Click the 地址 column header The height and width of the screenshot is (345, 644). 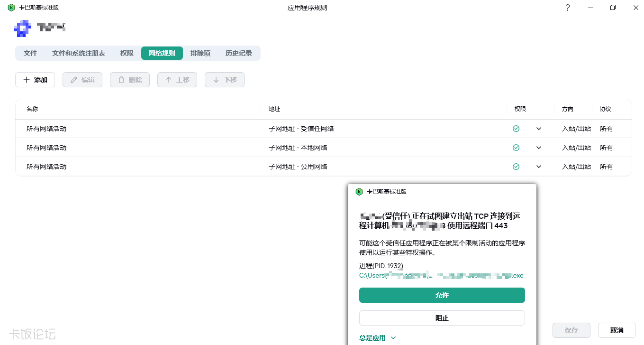[274, 109]
